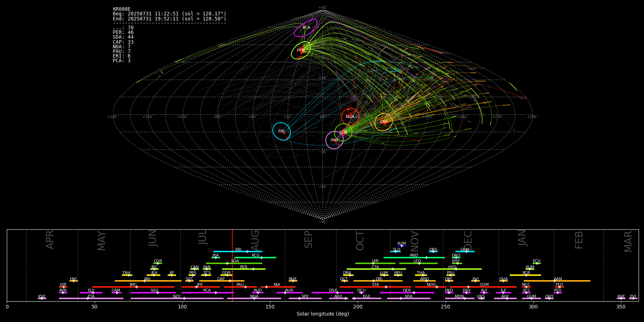The image size is (644, 322).
Task: Click the PER radiant circle on sky map
Action: coord(301,50)
